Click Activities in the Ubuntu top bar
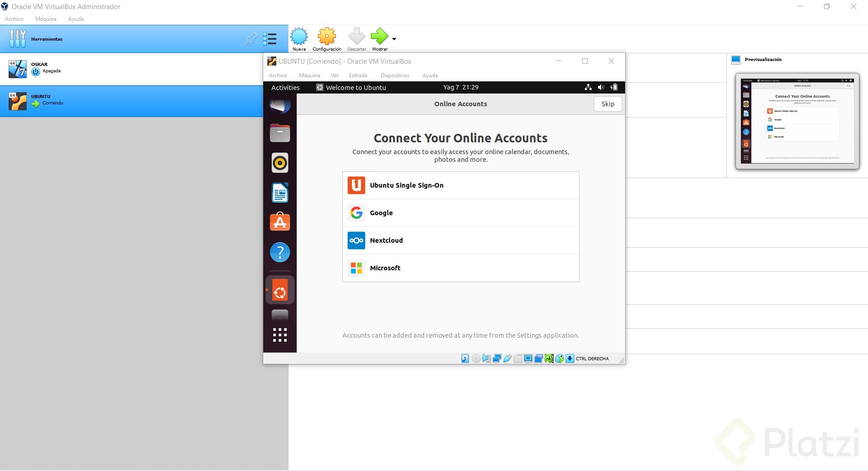Viewport: 868px width, 471px height. point(285,88)
